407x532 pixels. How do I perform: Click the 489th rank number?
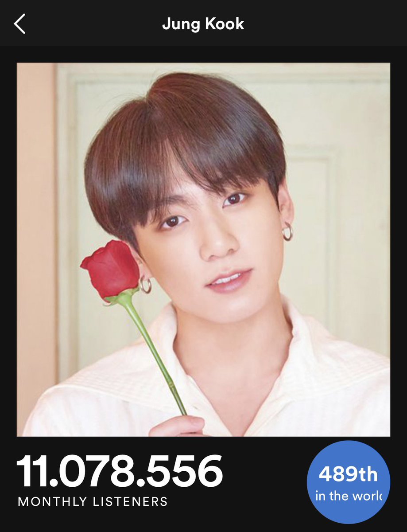coord(348,475)
